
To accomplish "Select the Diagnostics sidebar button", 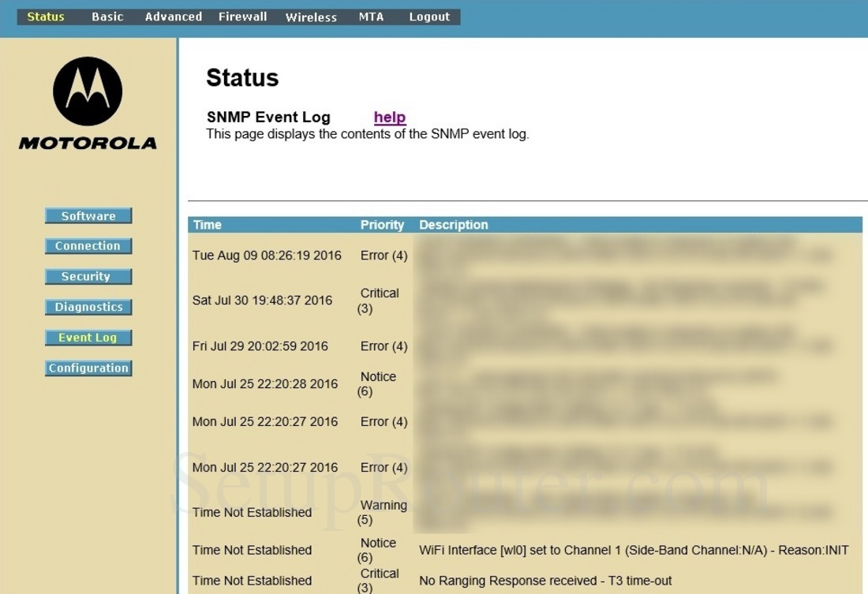I will 88,307.
